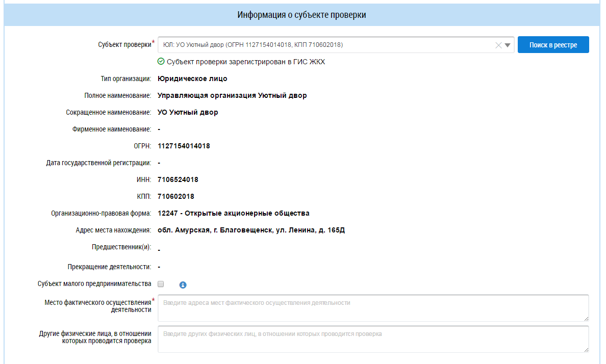Enable the Субъект малого предпринимательства checkbox
This screenshot has height=364, width=606.
click(x=161, y=284)
